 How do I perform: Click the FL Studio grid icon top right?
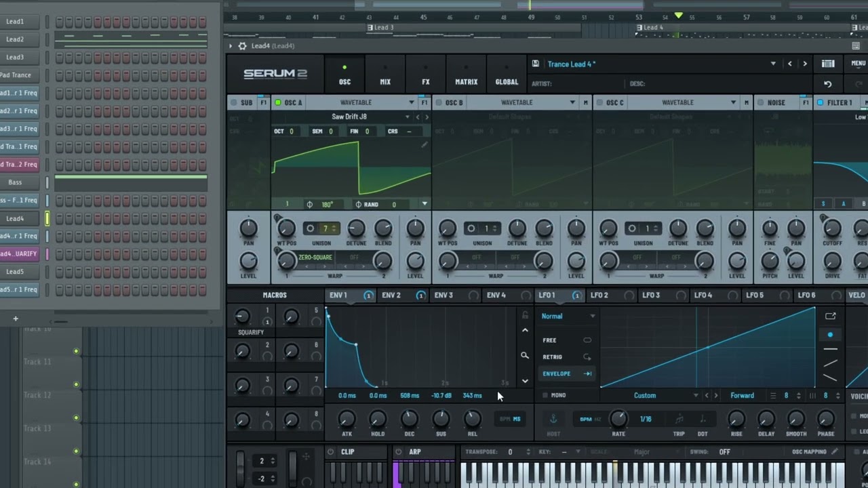coord(856,45)
